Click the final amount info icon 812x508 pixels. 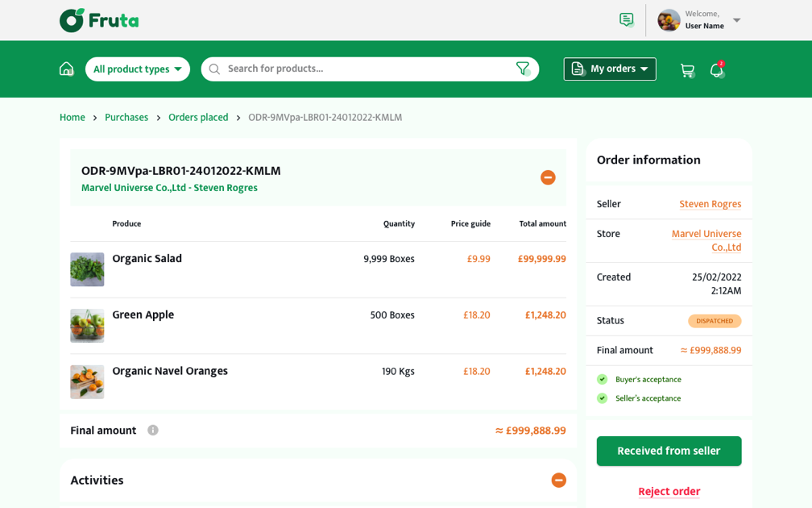[153, 431]
